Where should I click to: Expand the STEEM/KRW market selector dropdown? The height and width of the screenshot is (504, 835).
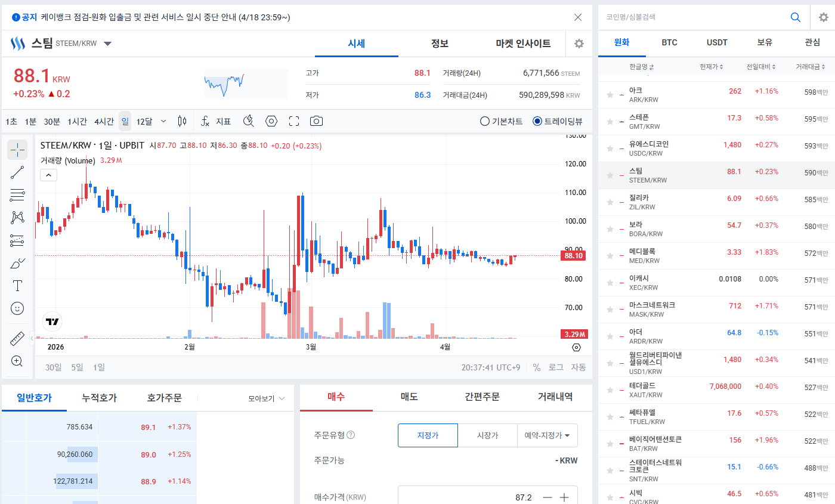(107, 44)
